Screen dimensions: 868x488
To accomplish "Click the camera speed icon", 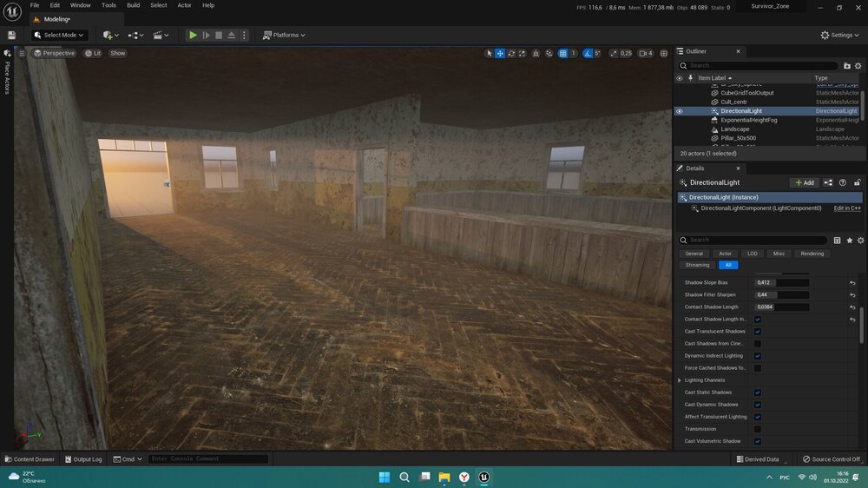I will coord(643,53).
